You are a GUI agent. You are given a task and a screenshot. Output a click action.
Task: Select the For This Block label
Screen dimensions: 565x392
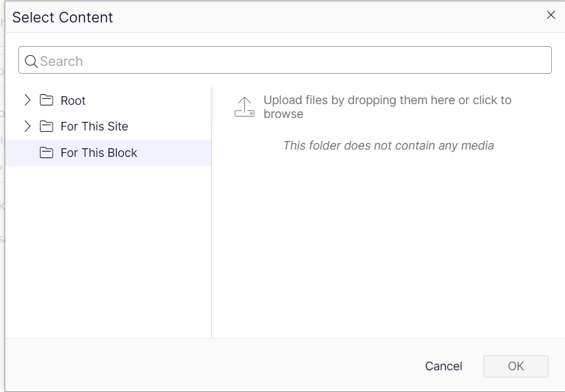pos(99,153)
